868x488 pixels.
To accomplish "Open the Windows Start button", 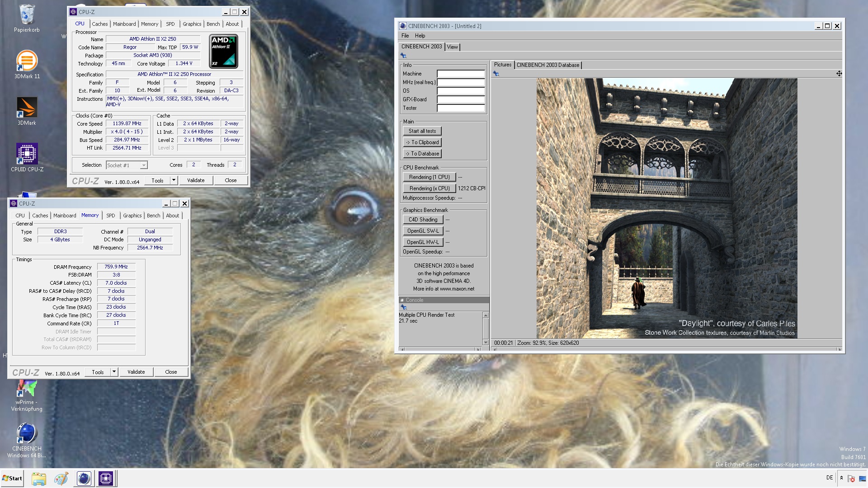I will [13, 479].
